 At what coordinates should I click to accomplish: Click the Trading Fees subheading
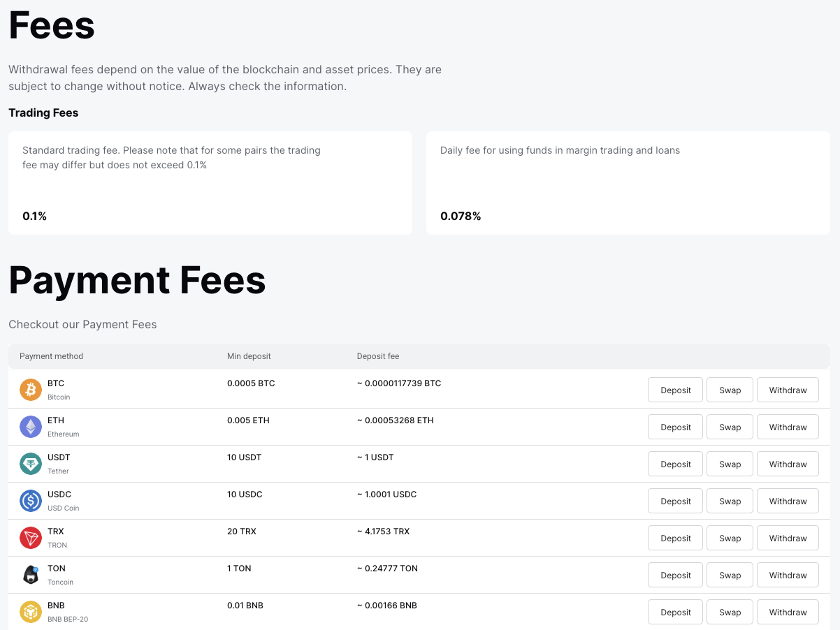(x=43, y=112)
